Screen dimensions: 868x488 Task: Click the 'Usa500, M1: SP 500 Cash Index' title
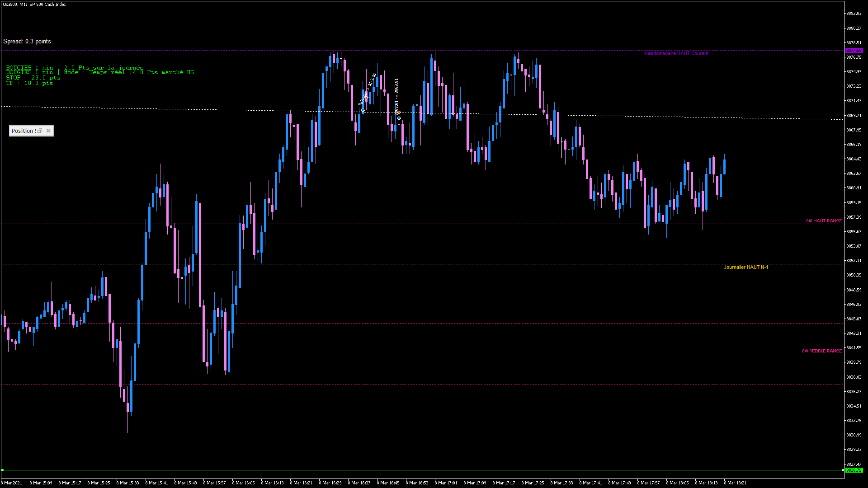click(x=34, y=4)
